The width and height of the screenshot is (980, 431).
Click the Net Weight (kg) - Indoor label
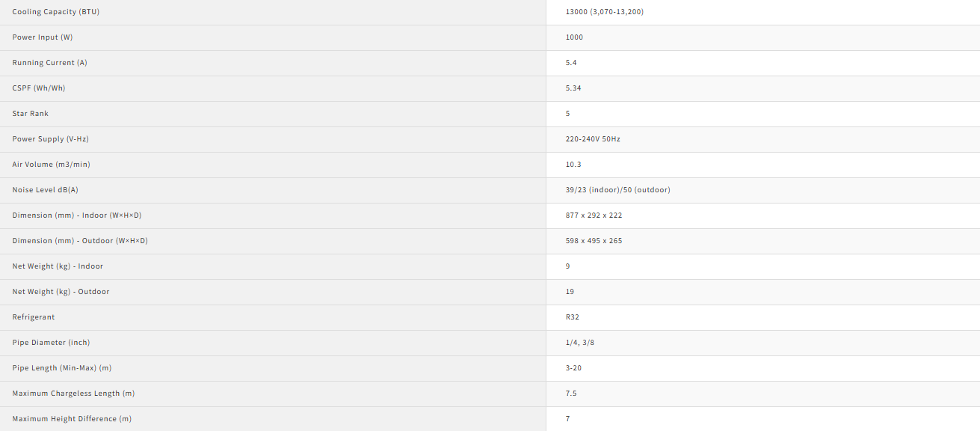58,266
